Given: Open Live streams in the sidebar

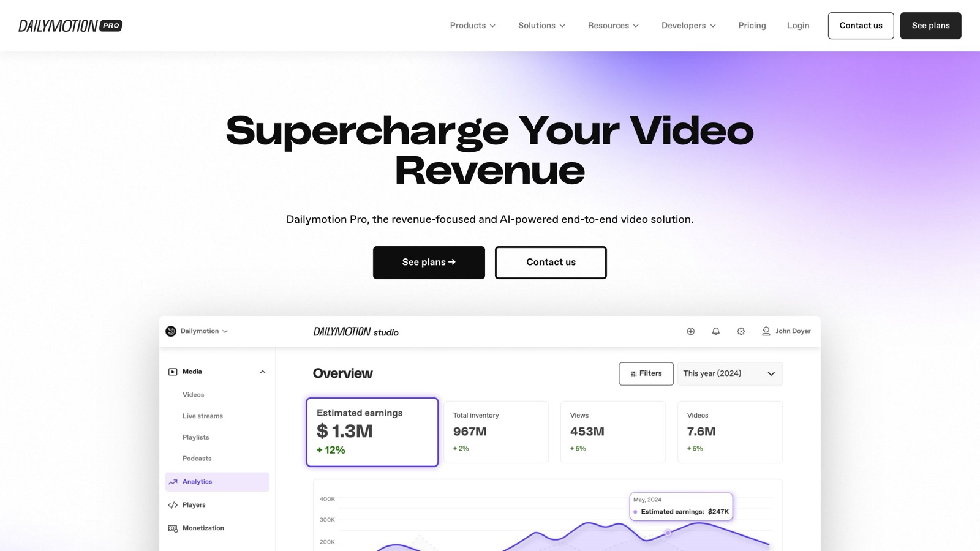Looking at the screenshot, I should 202,416.
